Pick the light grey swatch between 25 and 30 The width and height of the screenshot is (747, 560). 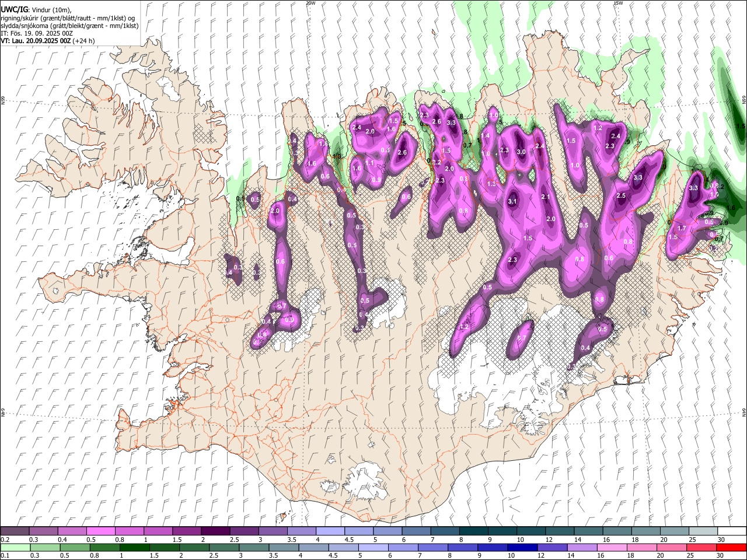(x=702, y=531)
